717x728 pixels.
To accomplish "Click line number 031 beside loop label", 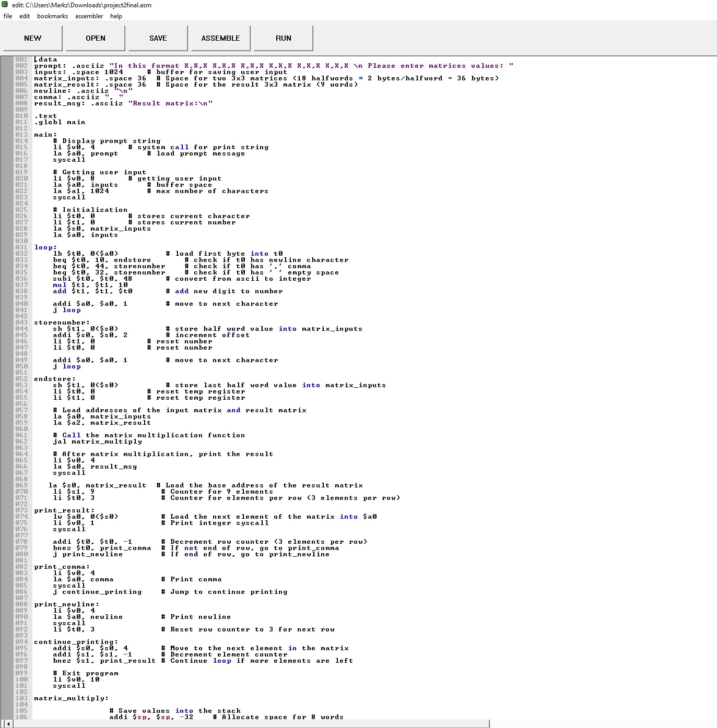I will click(21, 247).
